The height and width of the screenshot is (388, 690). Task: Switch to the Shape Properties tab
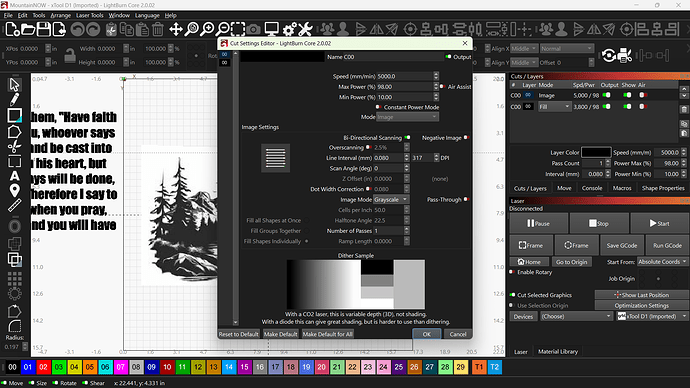(x=663, y=188)
